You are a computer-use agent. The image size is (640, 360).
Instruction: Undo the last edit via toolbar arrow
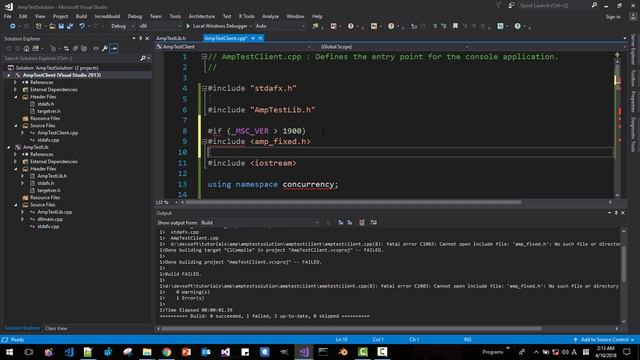point(82,26)
